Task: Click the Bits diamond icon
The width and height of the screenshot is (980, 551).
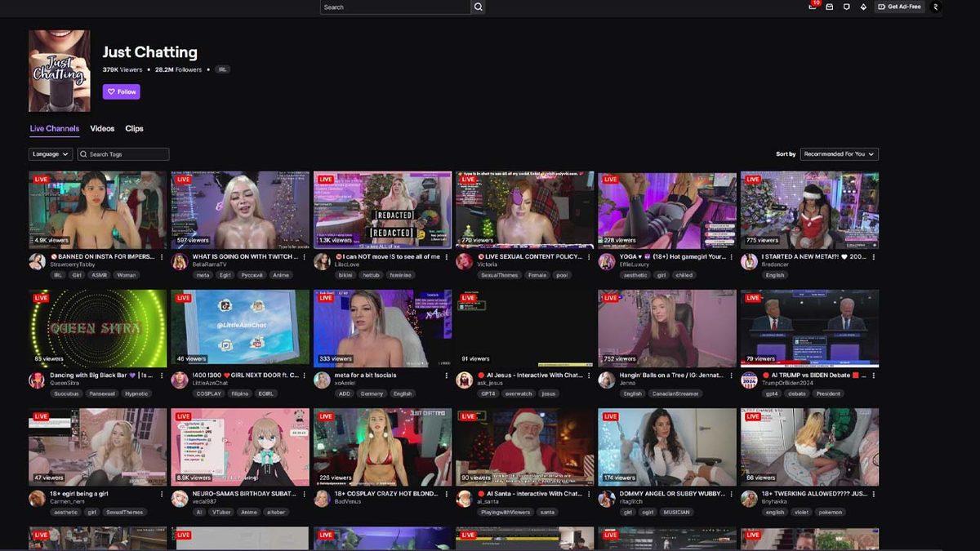Action: click(863, 7)
